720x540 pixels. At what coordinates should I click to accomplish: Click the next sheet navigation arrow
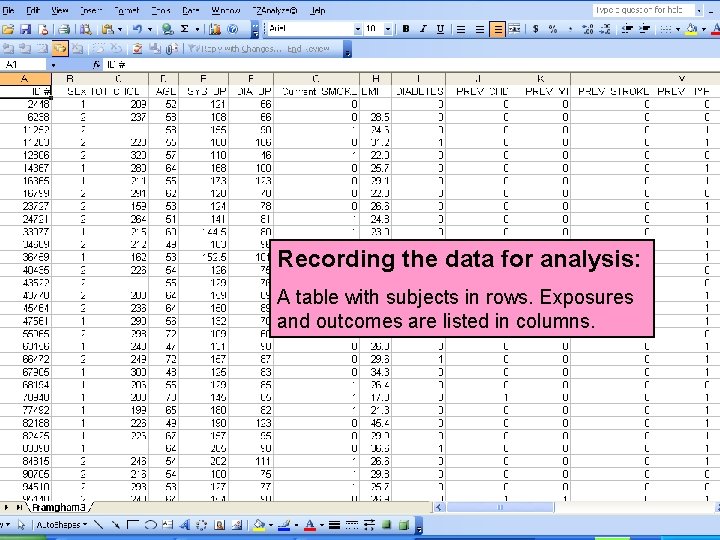6,507
